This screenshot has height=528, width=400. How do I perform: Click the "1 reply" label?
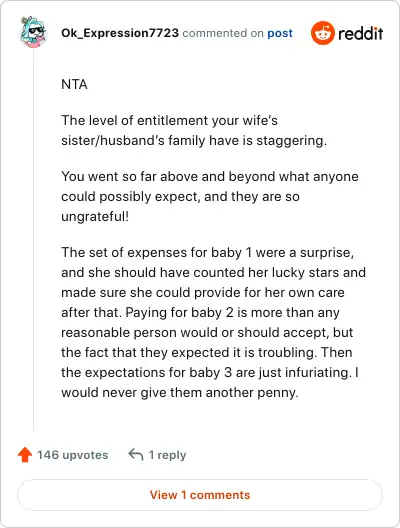[167, 455]
